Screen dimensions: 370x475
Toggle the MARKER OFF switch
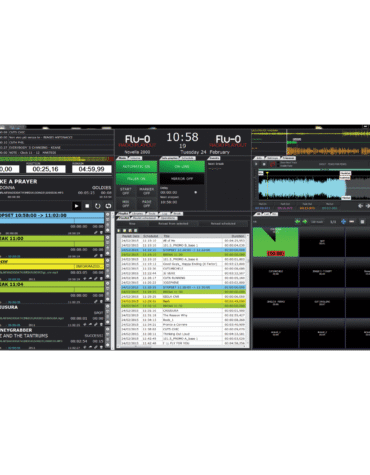(x=146, y=191)
